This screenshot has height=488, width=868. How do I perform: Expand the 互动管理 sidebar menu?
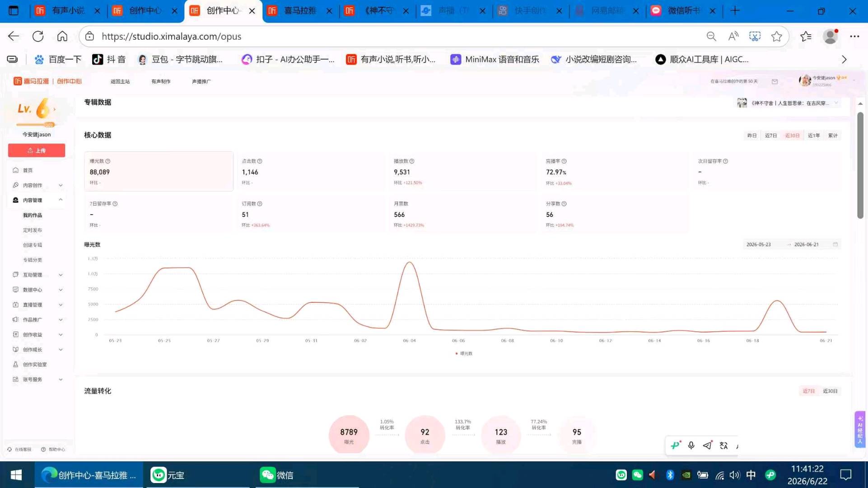tap(61, 275)
